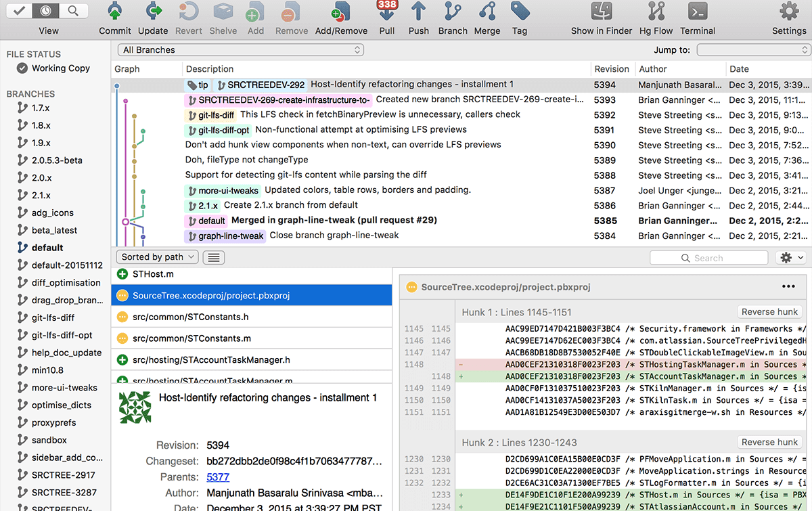Screen dimensions: 812x511
Task: Open the Jump to combo box
Action: click(754, 50)
